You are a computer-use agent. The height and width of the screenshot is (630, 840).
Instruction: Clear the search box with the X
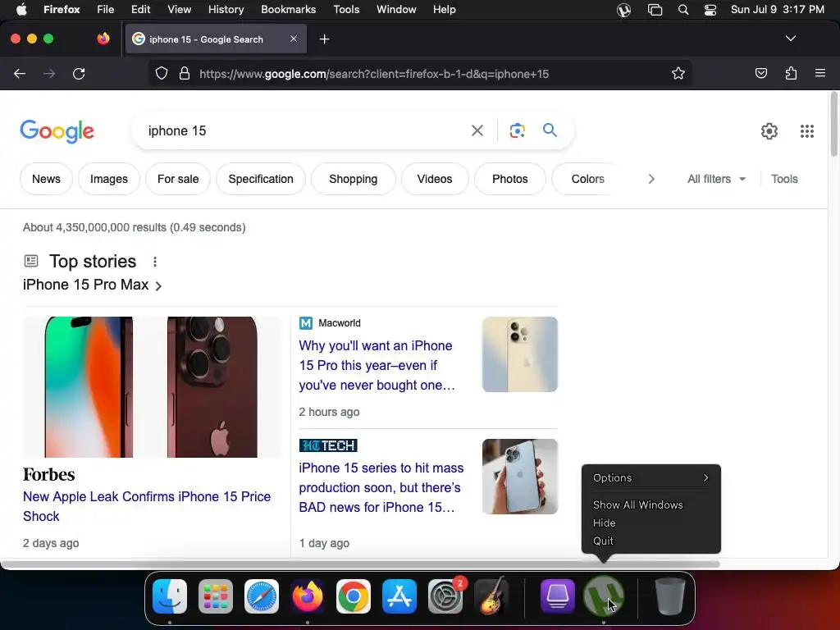point(477,130)
